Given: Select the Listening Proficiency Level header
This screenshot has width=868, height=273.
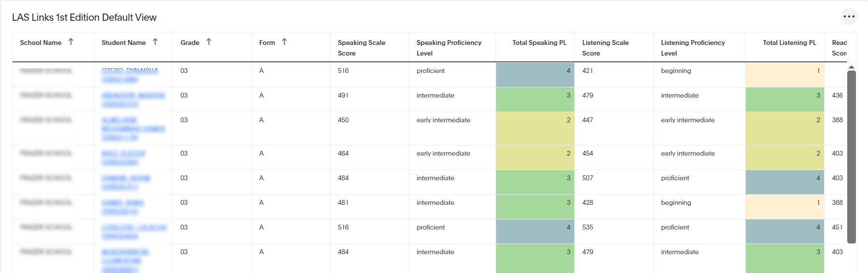Looking at the screenshot, I should [x=693, y=47].
